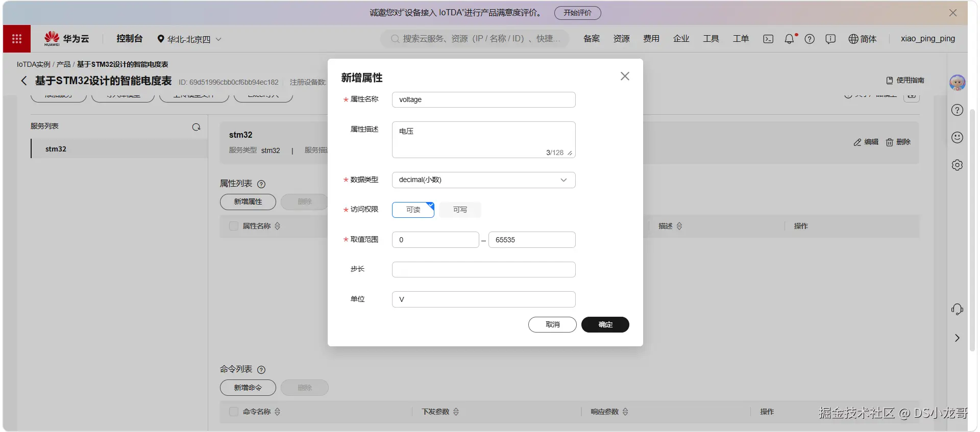
Task: Focus the 属性名称 field containing voltage
Action: point(483,99)
